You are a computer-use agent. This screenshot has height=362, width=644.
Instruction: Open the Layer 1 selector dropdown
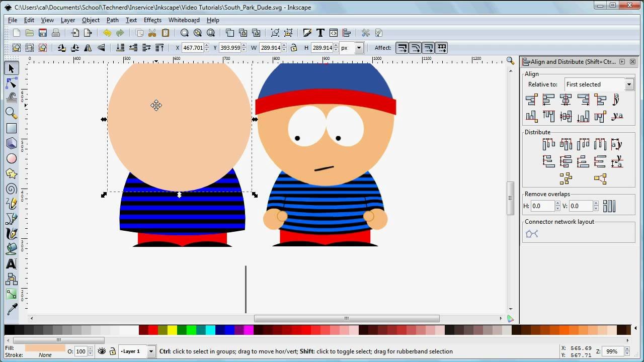click(x=150, y=351)
